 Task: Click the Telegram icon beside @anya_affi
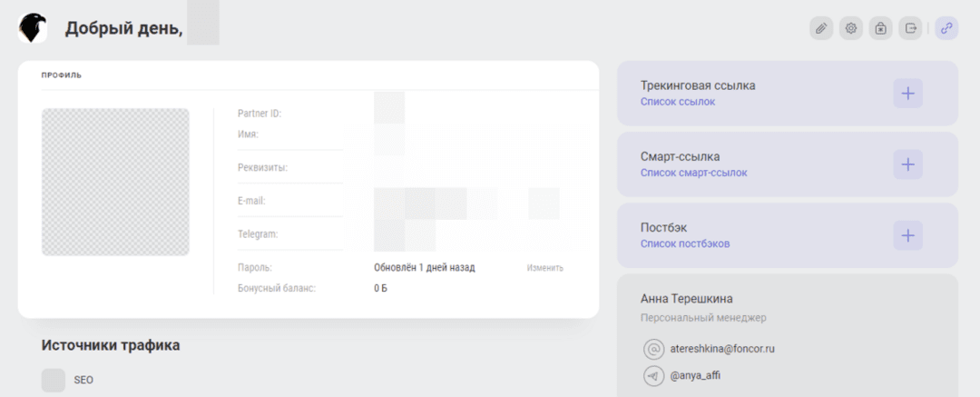653,376
